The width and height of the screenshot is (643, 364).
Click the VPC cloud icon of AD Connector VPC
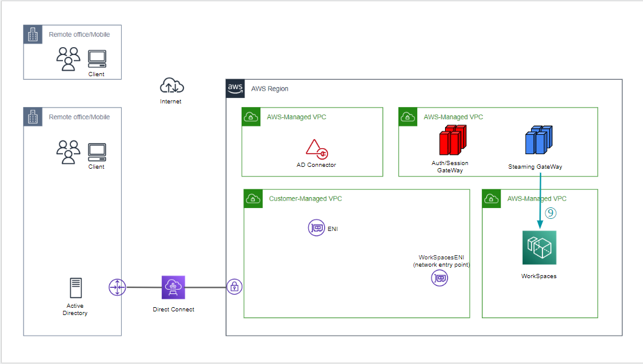click(x=251, y=117)
